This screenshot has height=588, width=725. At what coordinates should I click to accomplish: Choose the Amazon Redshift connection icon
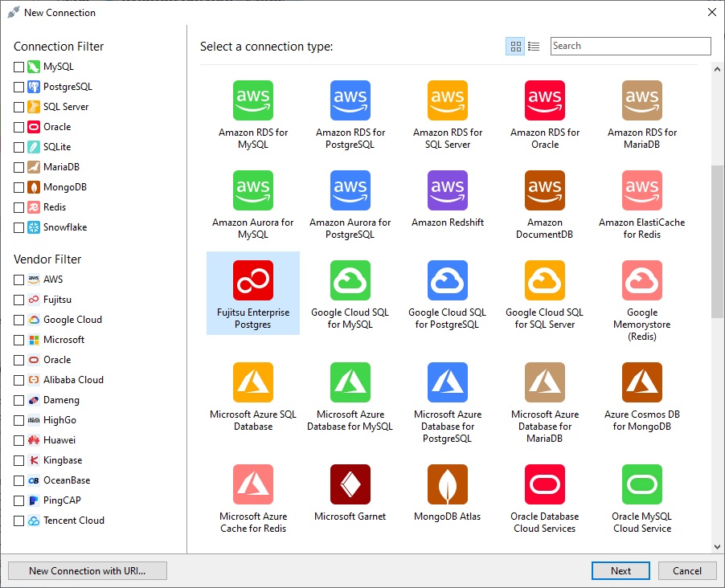(448, 190)
